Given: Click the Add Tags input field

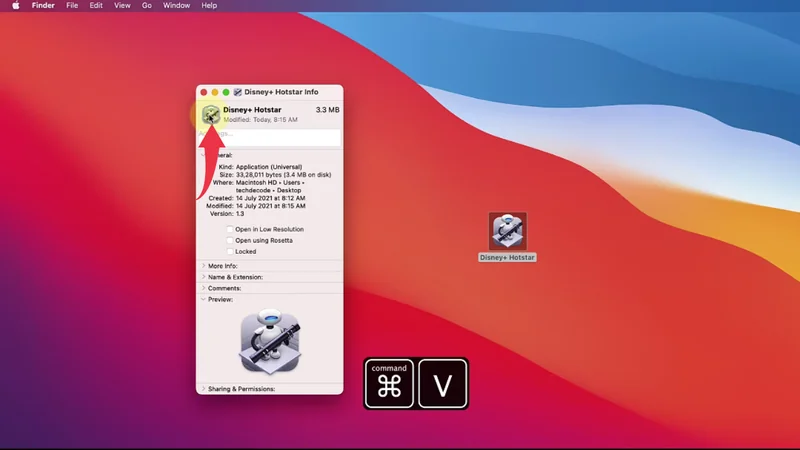Looking at the screenshot, I should point(269,134).
